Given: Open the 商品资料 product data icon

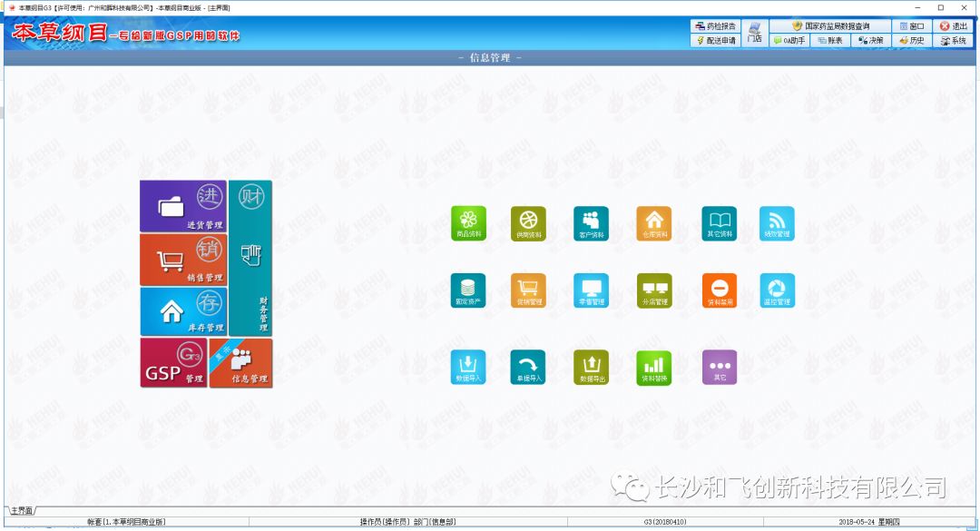Looking at the screenshot, I should (468, 223).
